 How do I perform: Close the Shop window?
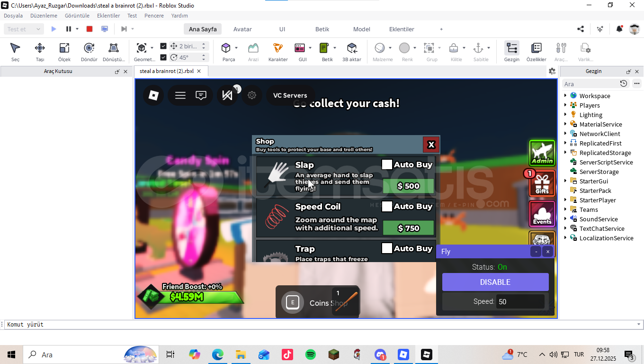coord(431,145)
